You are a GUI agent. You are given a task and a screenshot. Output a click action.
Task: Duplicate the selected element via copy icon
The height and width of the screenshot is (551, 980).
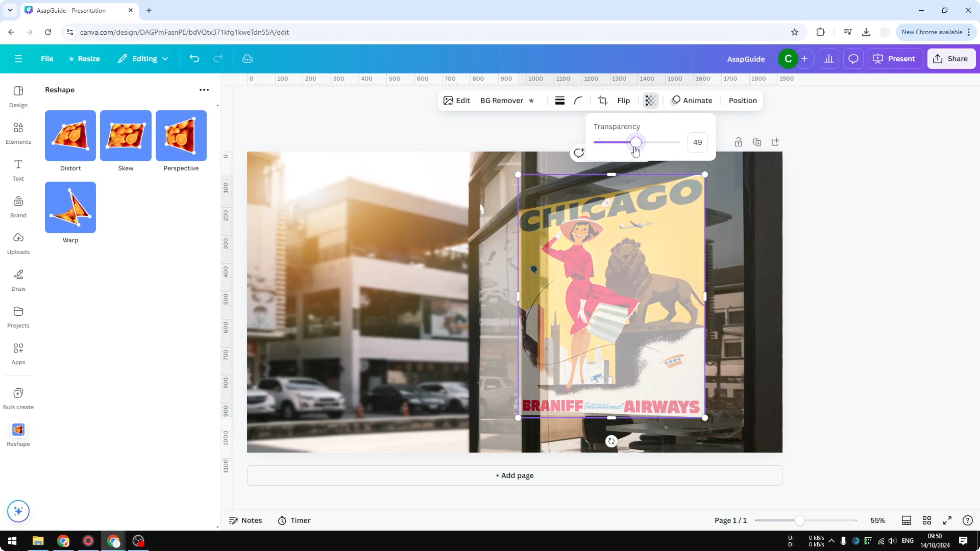click(757, 142)
